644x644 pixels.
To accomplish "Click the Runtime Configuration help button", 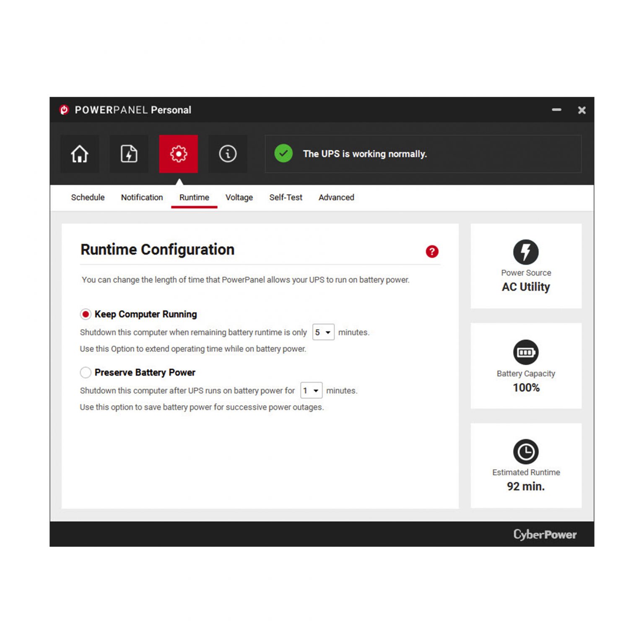I will pyautogui.click(x=432, y=252).
